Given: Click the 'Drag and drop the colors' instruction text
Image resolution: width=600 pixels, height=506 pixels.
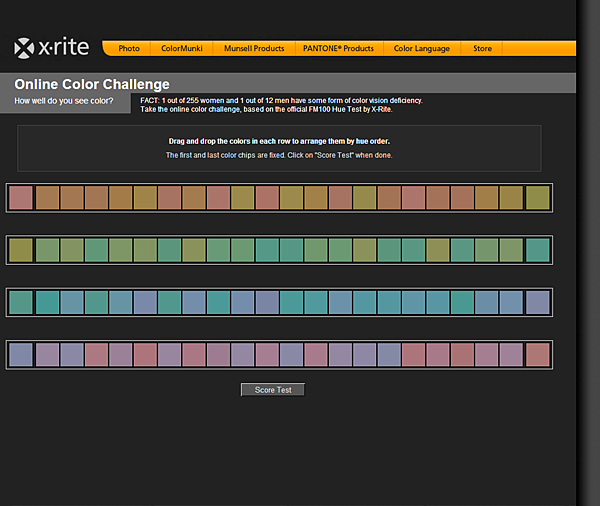Looking at the screenshot, I should point(279,141).
